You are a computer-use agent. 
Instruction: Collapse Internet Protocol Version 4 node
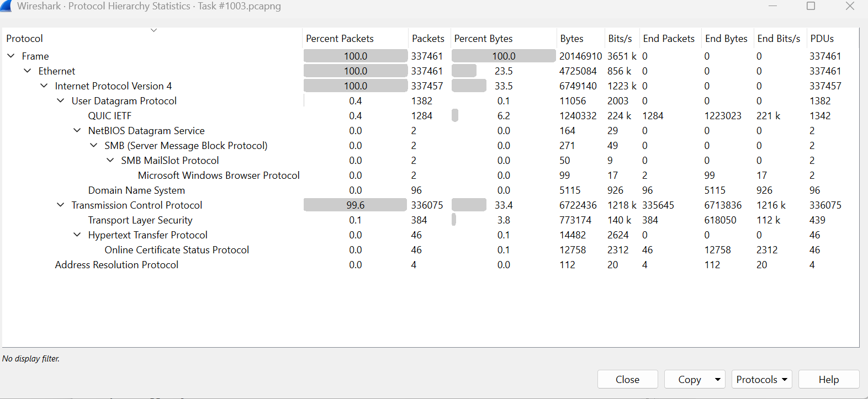point(44,86)
